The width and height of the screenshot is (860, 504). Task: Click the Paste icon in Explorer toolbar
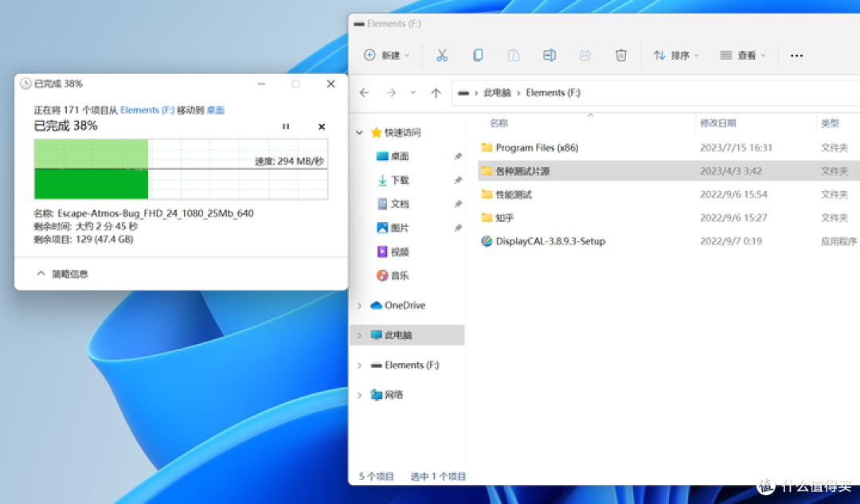pyautogui.click(x=514, y=56)
